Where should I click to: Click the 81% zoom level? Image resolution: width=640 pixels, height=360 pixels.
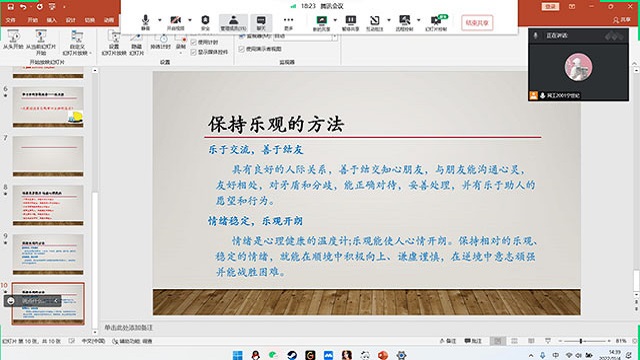point(621,341)
